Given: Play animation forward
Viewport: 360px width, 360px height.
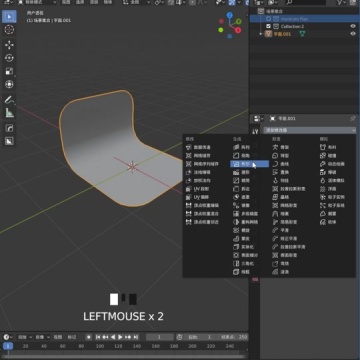Looking at the screenshot, I should tap(121, 337).
